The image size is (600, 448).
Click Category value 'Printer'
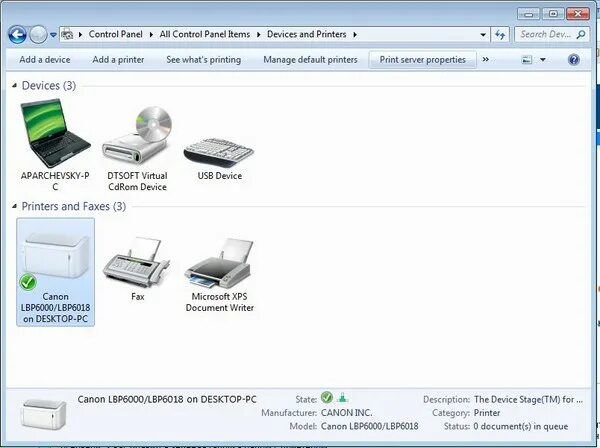click(x=487, y=413)
